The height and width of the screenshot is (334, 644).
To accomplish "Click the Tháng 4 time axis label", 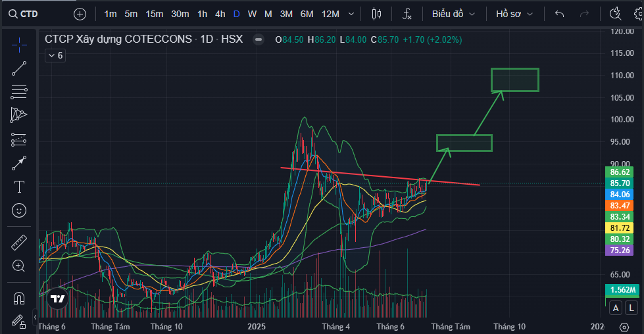I will pyautogui.click(x=336, y=327).
